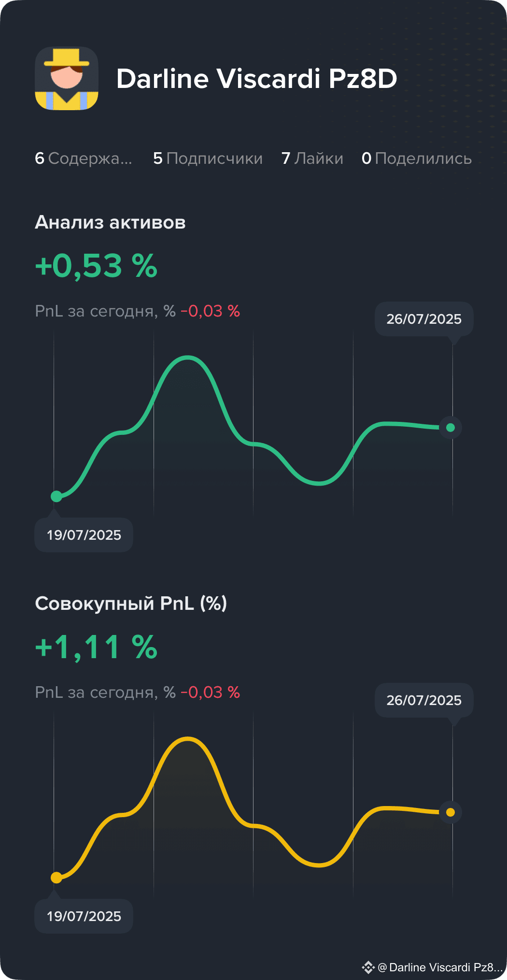This screenshot has height=980, width=507.
Task: Click the 26/07/2025 tooltip on PnL chart
Action: click(x=424, y=700)
